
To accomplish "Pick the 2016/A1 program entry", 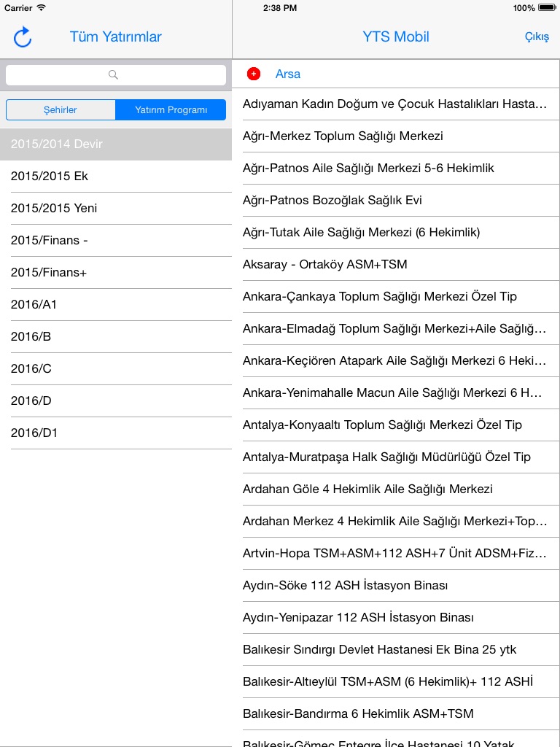I will (116, 304).
